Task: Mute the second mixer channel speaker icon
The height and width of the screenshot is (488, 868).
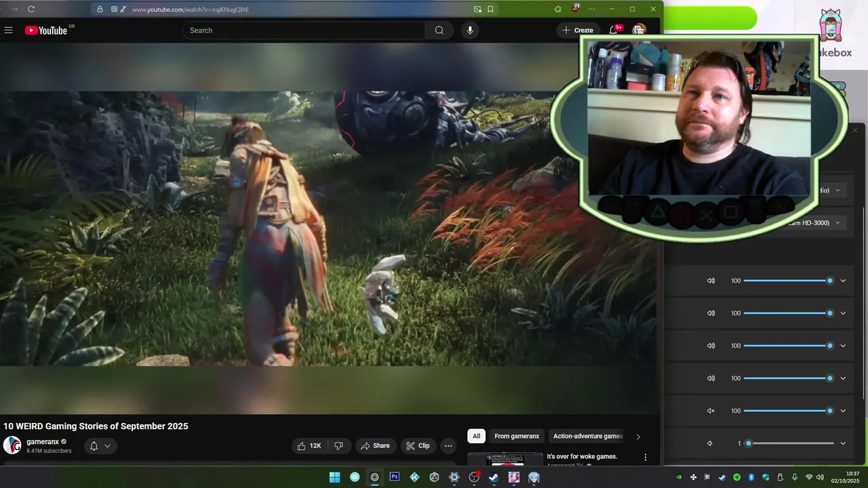Action: coord(711,313)
